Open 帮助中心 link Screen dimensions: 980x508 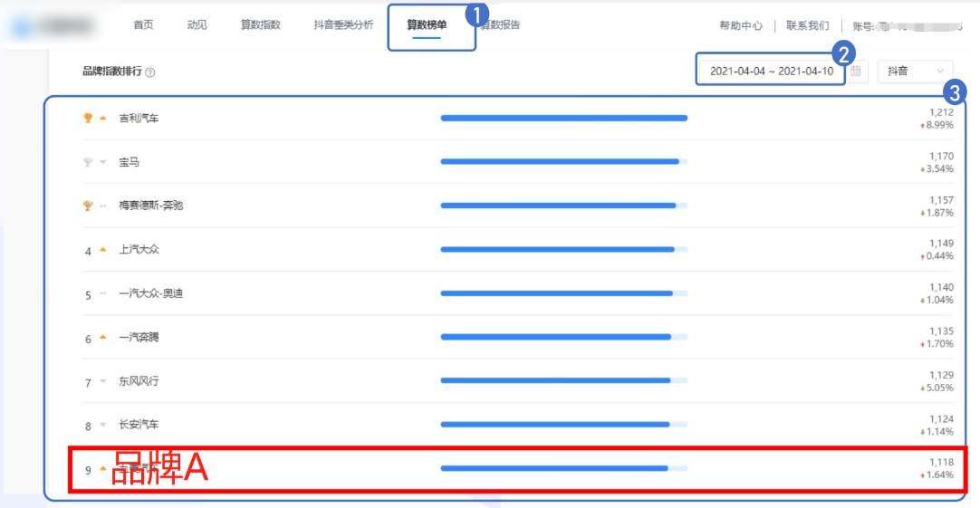741,25
